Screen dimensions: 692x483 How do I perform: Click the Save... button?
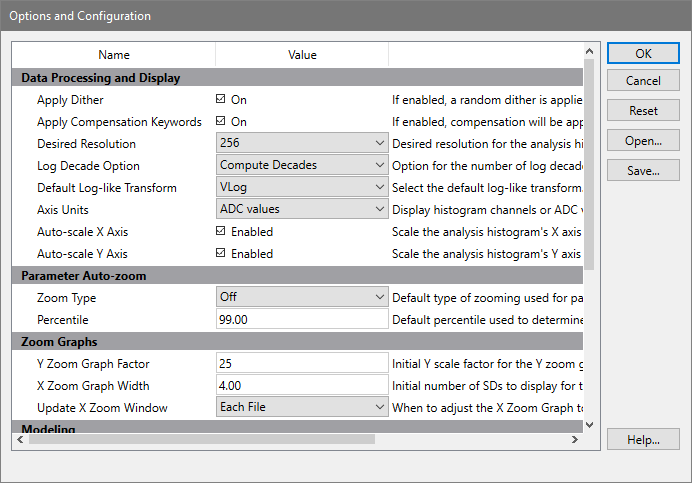pos(643,171)
